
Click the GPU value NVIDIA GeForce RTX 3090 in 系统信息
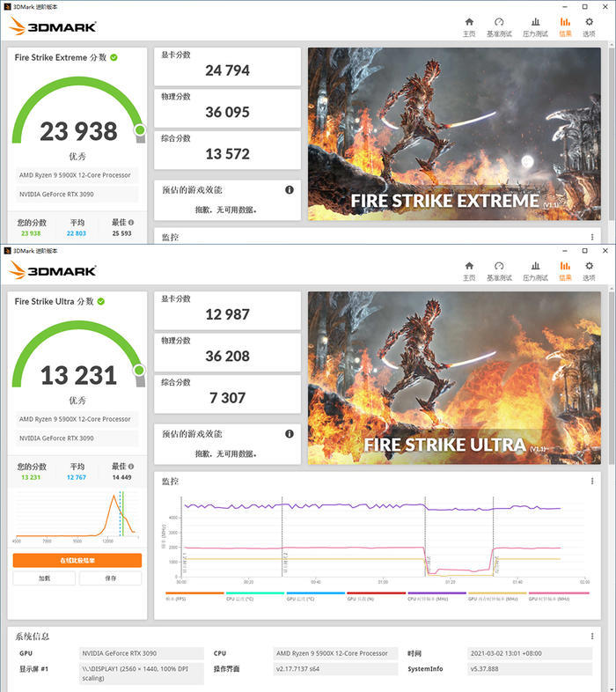[142, 653]
